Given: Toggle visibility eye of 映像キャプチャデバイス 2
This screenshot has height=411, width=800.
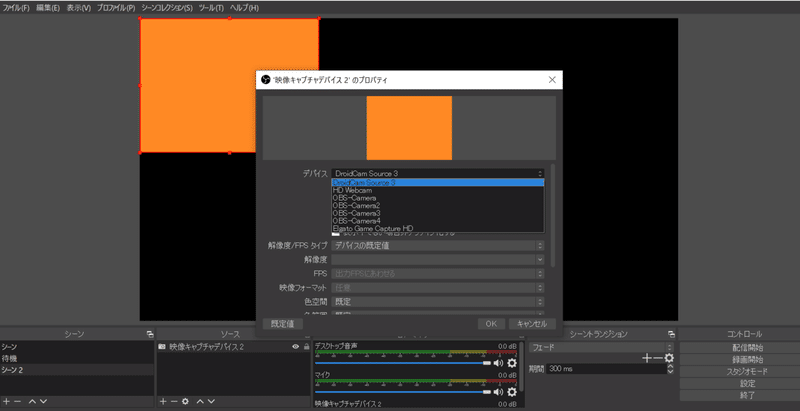Looking at the screenshot, I should 295,347.
